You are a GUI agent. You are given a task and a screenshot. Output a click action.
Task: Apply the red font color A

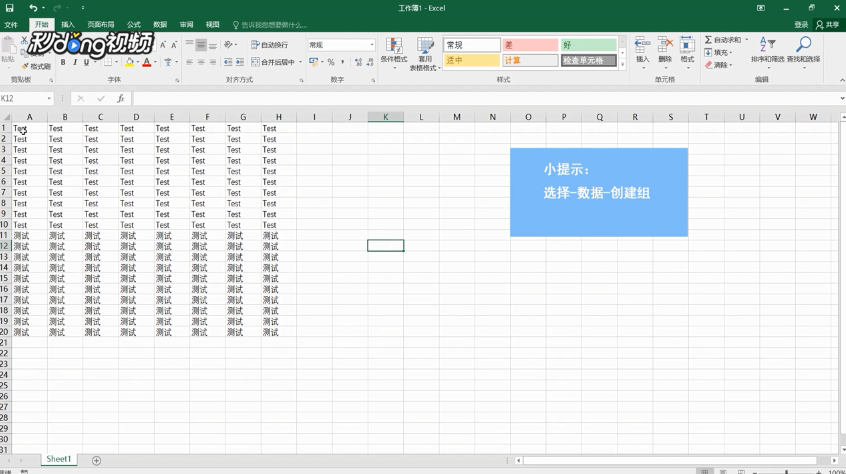coord(147,63)
